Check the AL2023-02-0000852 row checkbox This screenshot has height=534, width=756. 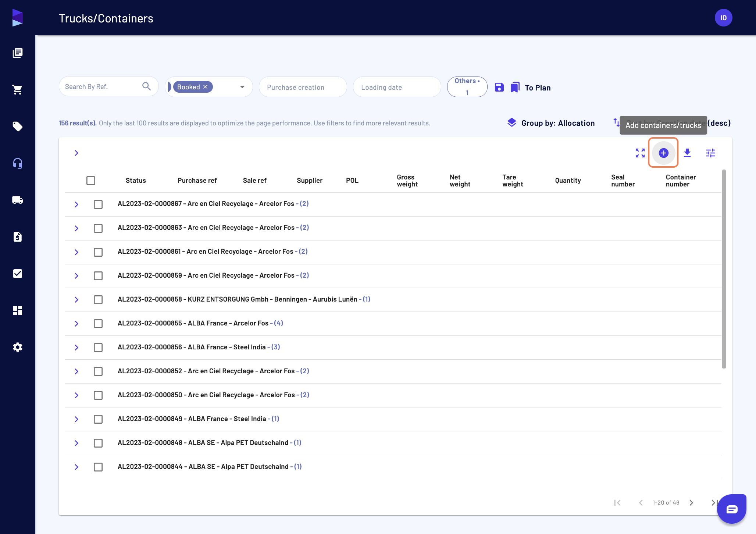[98, 371]
